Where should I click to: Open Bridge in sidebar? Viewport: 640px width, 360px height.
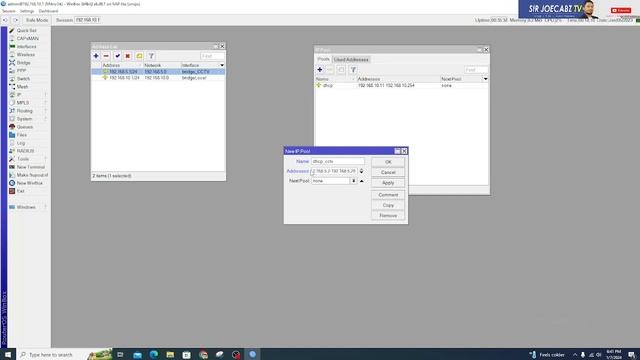23,62
